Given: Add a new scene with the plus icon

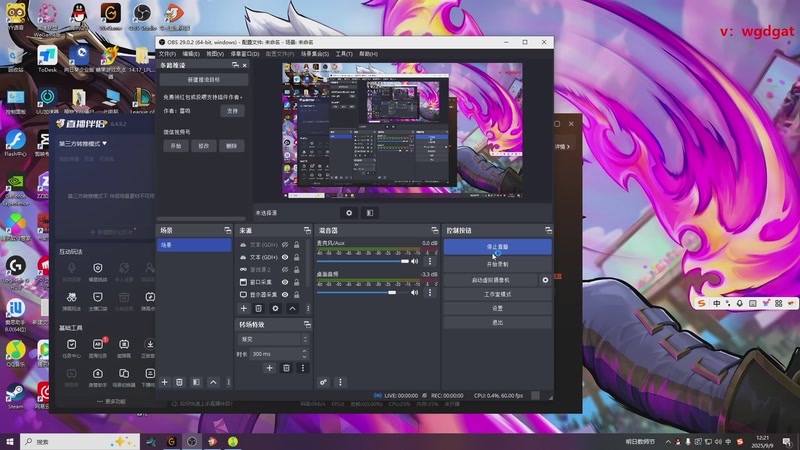Looking at the screenshot, I should coord(164,382).
